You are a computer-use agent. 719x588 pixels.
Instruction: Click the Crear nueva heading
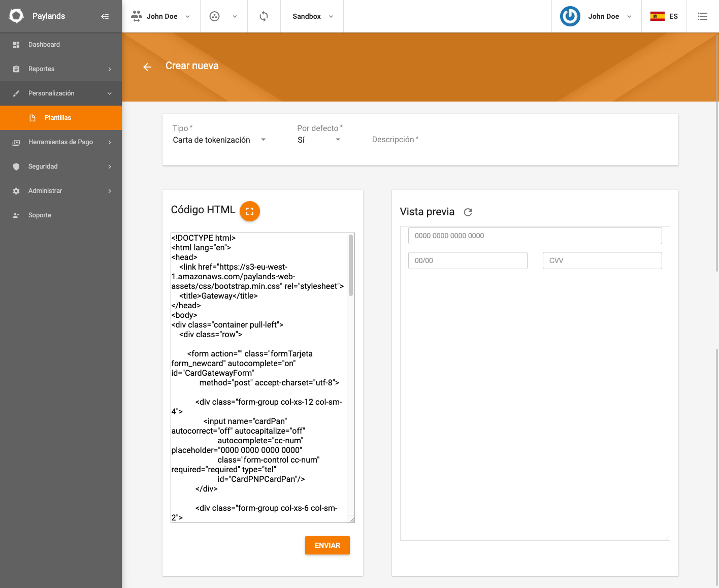192,66
